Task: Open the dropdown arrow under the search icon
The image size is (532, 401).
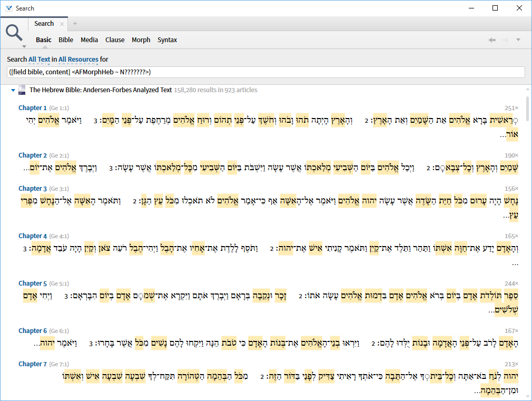Action: tap(24, 46)
